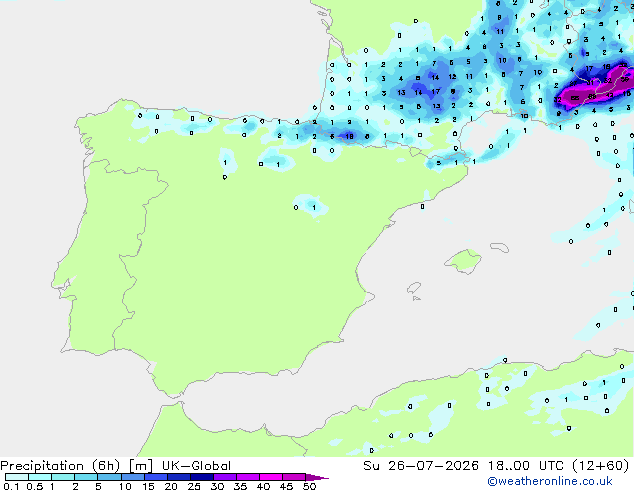This screenshot has width=634, height=490.
Task: Select the 30–35 purple legend swatch
Action: click(225, 477)
